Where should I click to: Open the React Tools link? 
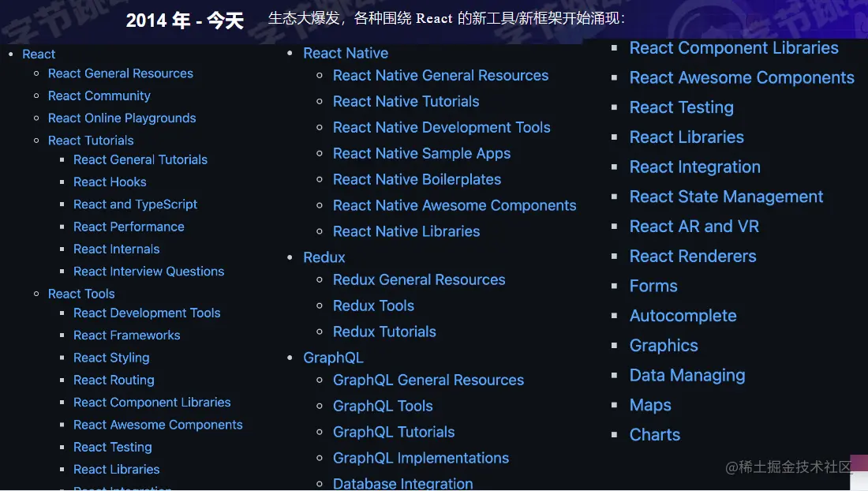pyautogui.click(x=81, y=294)
